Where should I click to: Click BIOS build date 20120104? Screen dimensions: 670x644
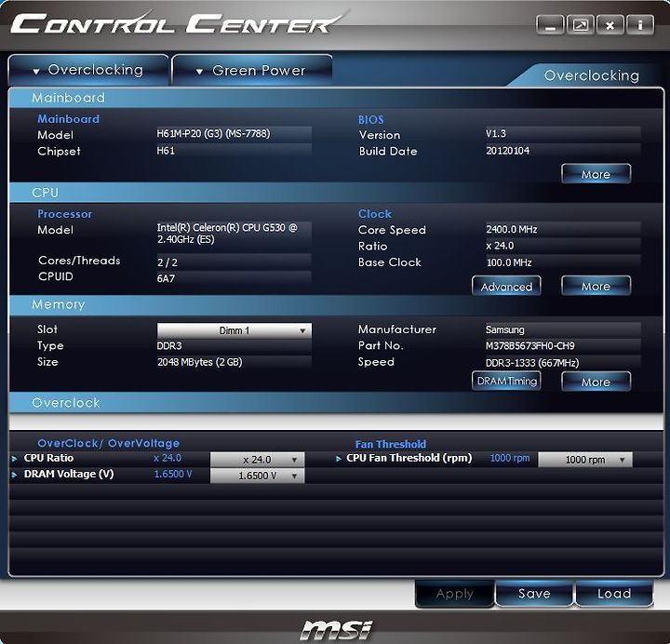[508, 151]
